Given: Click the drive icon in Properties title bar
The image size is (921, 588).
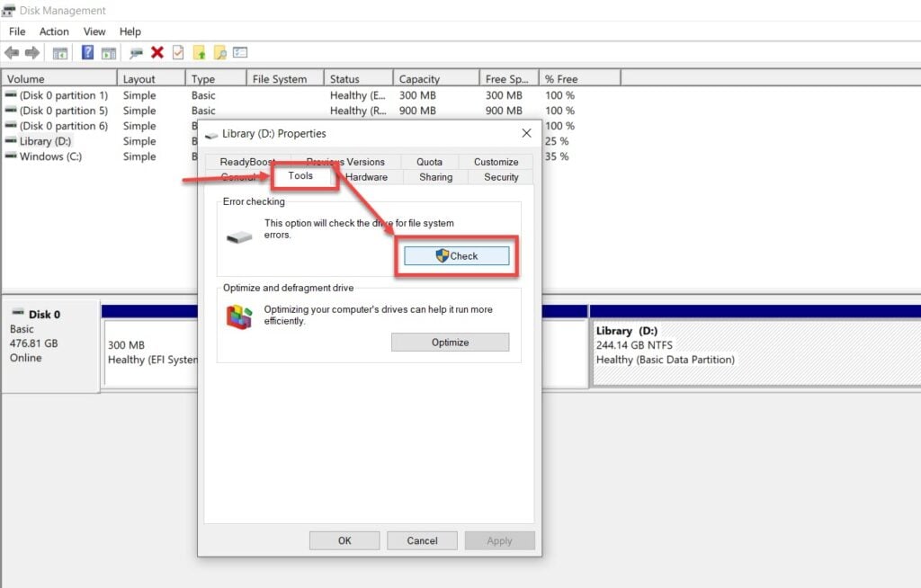Looking at the screenshot, I should [x=211, y=135].
